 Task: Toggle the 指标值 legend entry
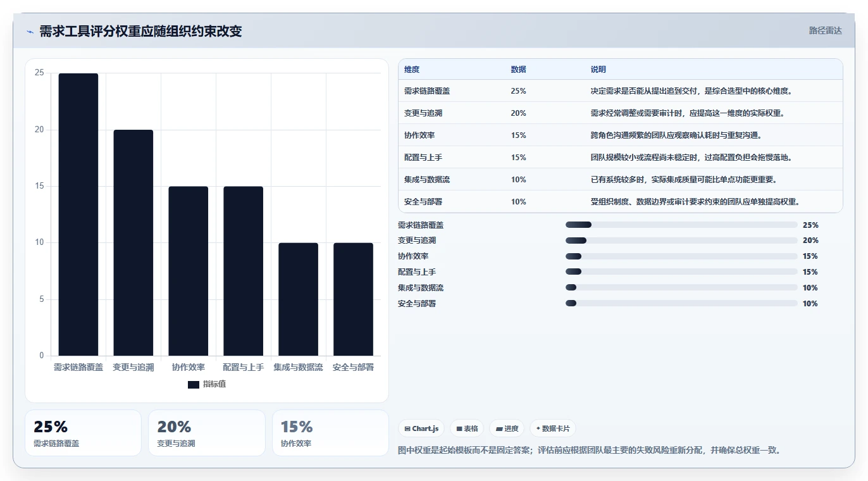[207, 384]
